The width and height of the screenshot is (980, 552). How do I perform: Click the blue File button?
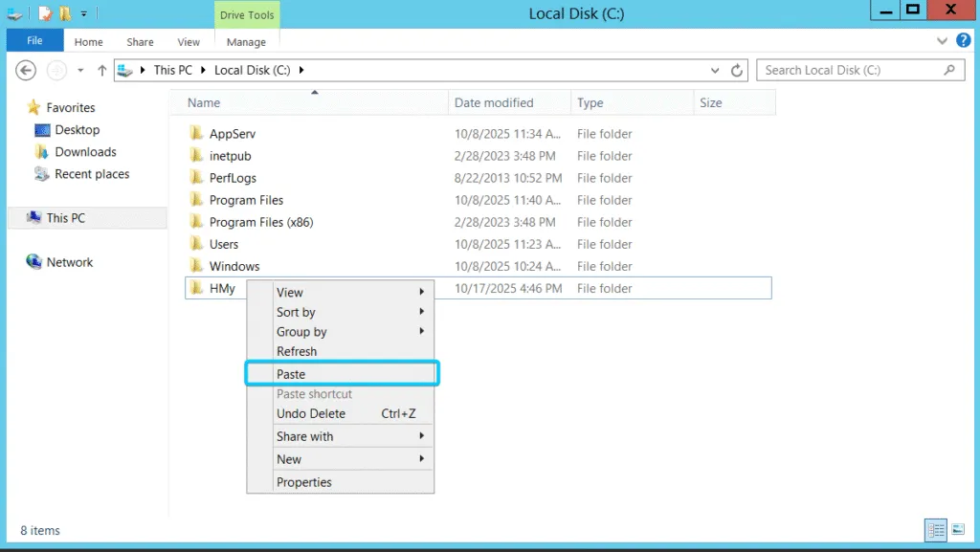point(34,41)
